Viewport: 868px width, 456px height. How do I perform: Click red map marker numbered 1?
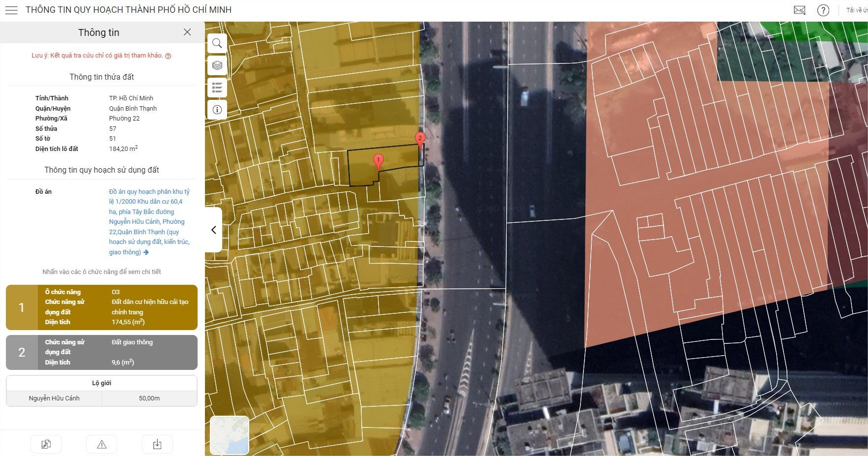[378, 162]
